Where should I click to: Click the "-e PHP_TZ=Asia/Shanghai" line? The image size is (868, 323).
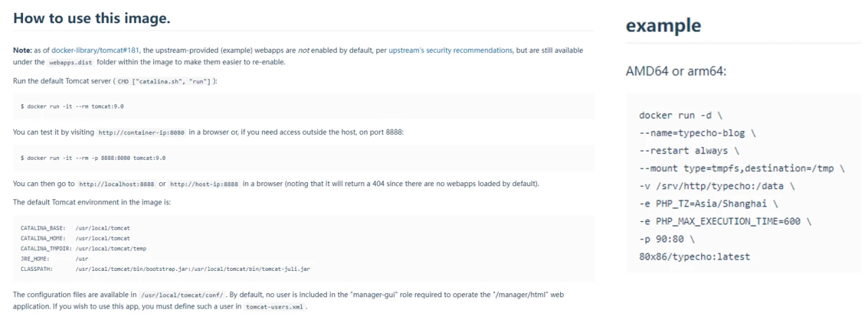pos(708,203)
